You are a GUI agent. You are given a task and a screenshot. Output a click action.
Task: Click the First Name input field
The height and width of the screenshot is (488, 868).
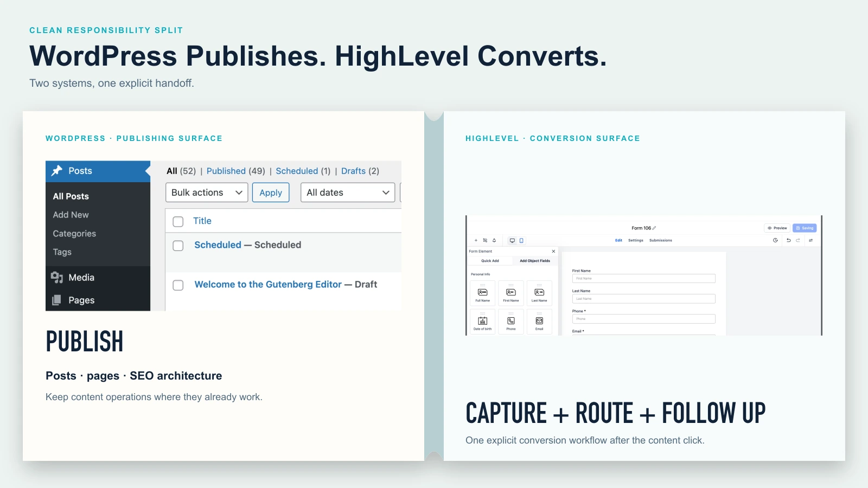pyautogui.click(x=644, y=278)
